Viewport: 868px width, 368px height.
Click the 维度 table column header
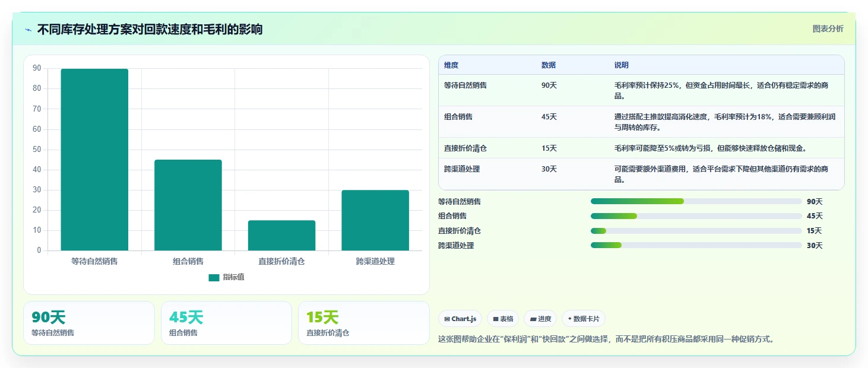click(x=451, y=65)
